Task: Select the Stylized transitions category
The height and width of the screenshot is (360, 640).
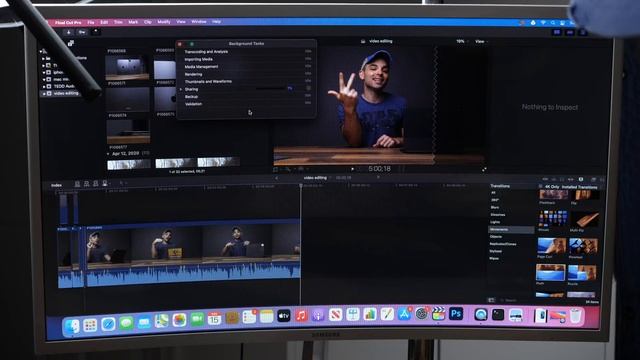Action: click(496, 251)
